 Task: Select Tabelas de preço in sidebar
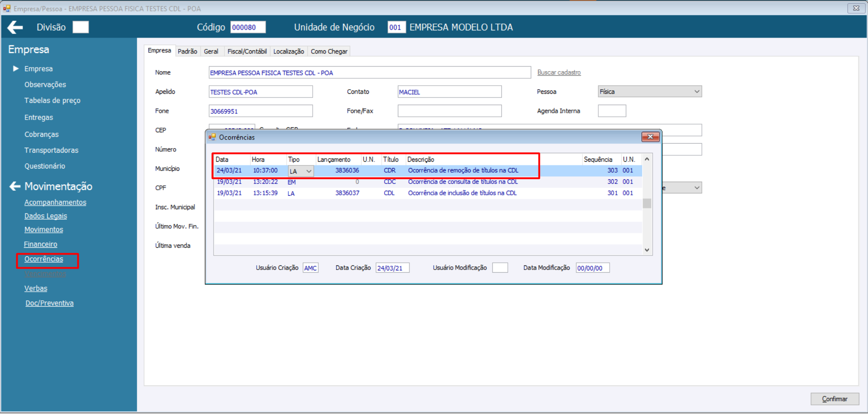52,101
